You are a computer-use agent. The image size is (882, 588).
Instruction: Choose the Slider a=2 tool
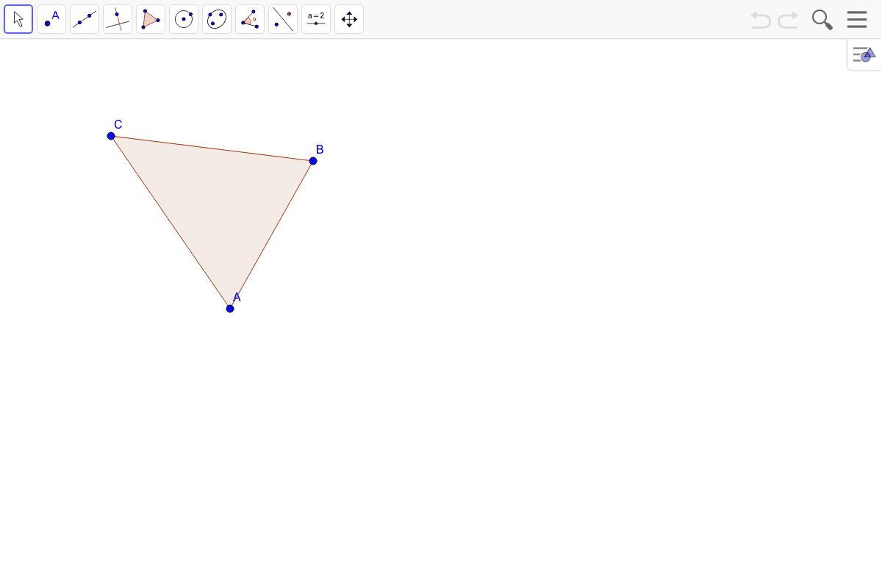(x=316, y=19)
